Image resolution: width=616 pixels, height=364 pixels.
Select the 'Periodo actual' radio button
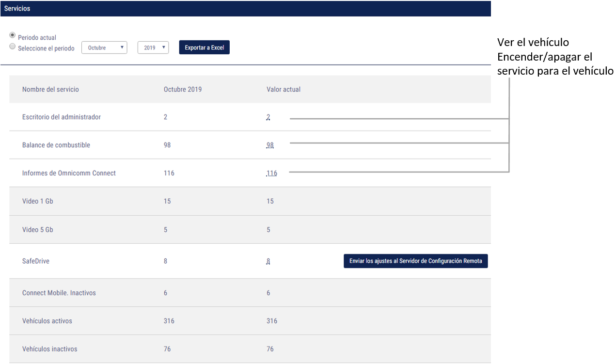click(x=13, y=36)
